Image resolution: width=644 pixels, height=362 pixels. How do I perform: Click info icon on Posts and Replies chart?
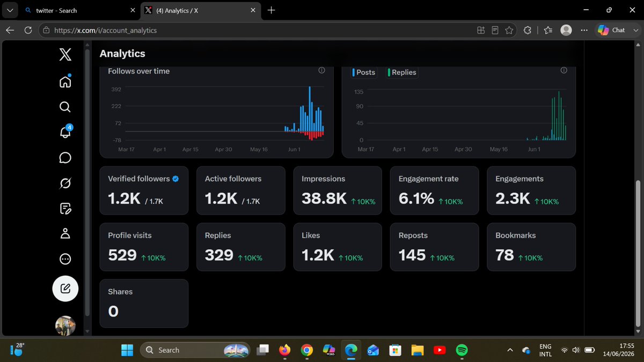563,70
